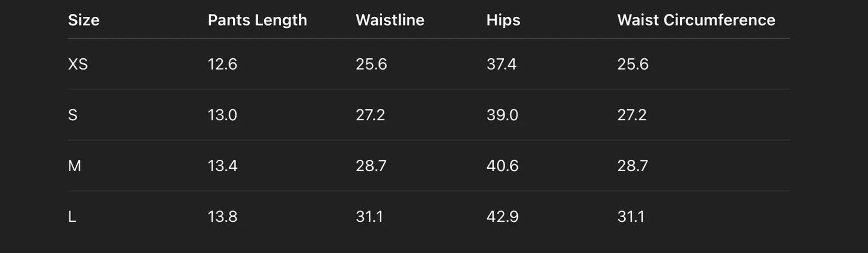
Task: Click the Waist Circumference column header
Action: pyautogui.click(x=696, y=20)
